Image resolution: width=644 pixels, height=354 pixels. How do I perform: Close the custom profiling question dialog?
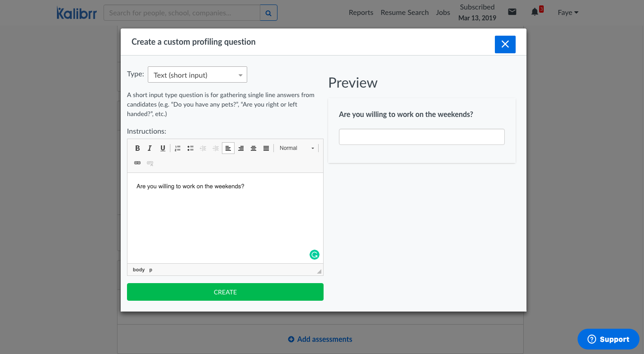click(x=505, y=44)
